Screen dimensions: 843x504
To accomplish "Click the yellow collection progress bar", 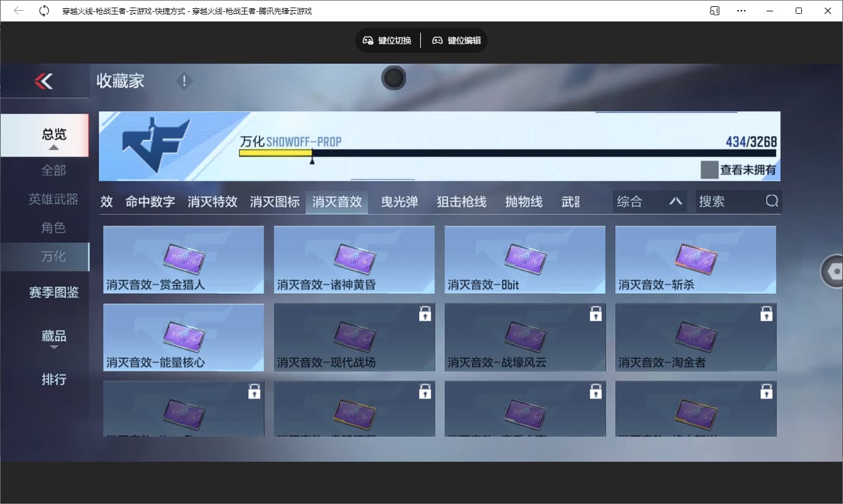I will 276,153.
